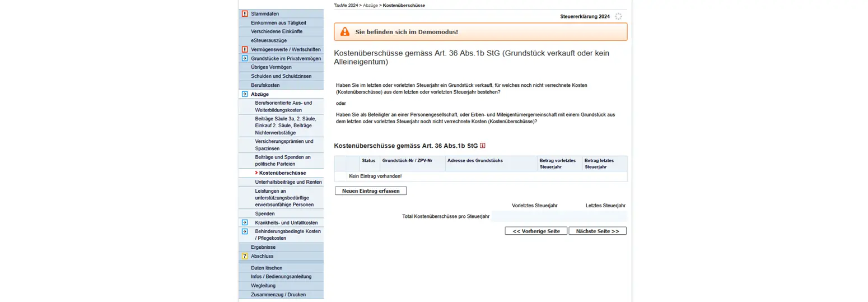The width and height of the screenshot is (868, 302).
Task: Click the red info icon after Art. 36 Abs.1b StG heading
Action: pyautogui.click(x=483, y=146)
